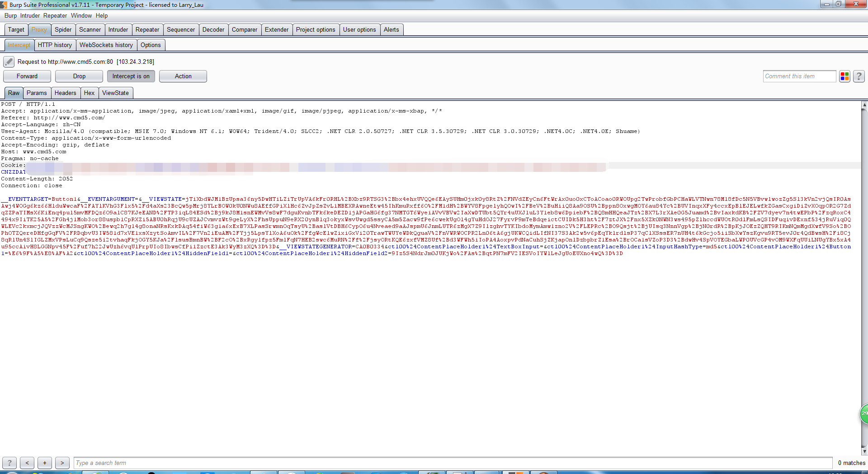The height and width of the screenshot is (474, 868).
Task: Click the Host: www.cmd5.com header
Action: 33,152
